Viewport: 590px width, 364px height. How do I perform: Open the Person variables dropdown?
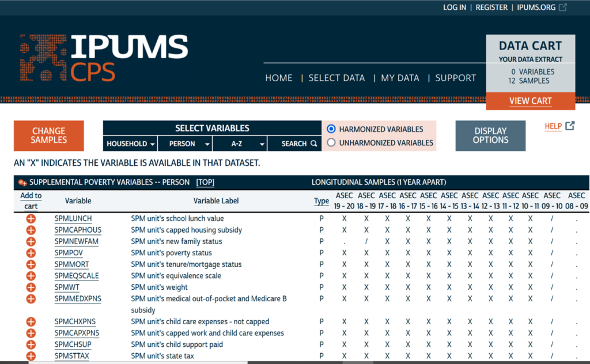[x=185, y=143]
